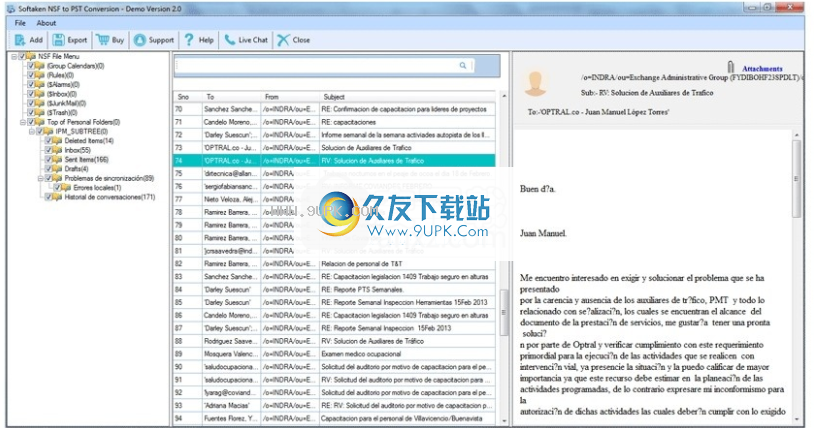Uncheck the Top of Personal Folders checkbox
Image resolution: width=814 pixels, height=428 pixels.
coord(31,122)
